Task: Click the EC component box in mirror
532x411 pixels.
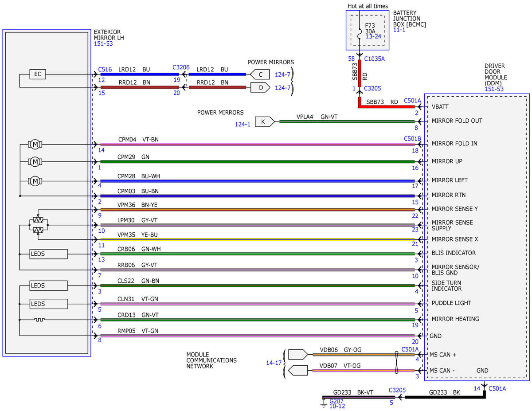Action: (38, 74)
